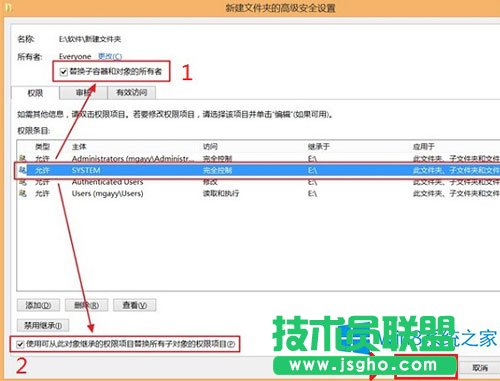This screenshot has width=500, height=381.
Task: Click the 访问 column header
Action: coord(210,147)
